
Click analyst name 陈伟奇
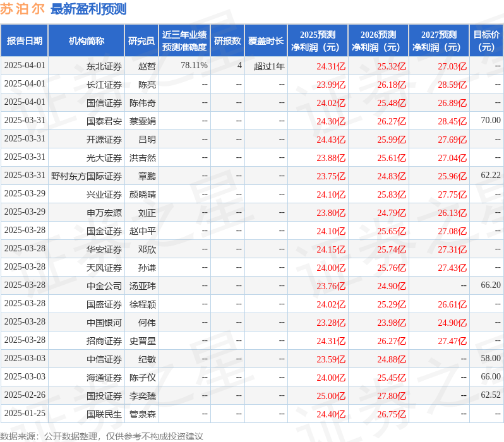tap(142, 103)
